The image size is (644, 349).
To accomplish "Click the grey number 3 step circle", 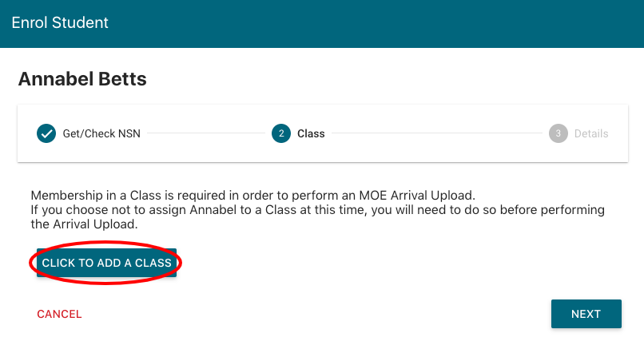I will pyautogui.click(x=558, y=133).
